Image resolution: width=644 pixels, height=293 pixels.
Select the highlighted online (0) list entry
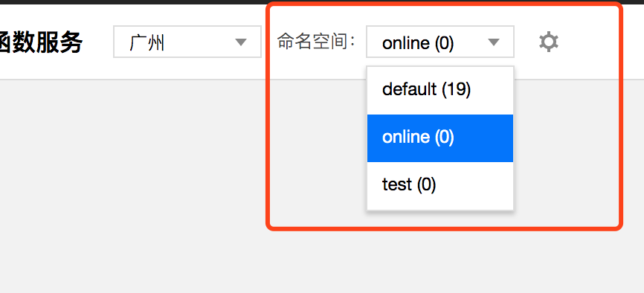440,138
